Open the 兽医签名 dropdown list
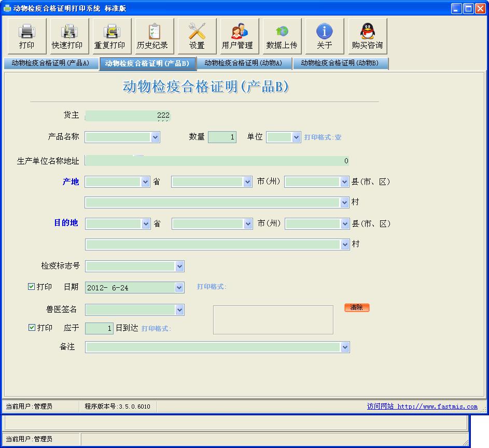 [x=179, y=310]
